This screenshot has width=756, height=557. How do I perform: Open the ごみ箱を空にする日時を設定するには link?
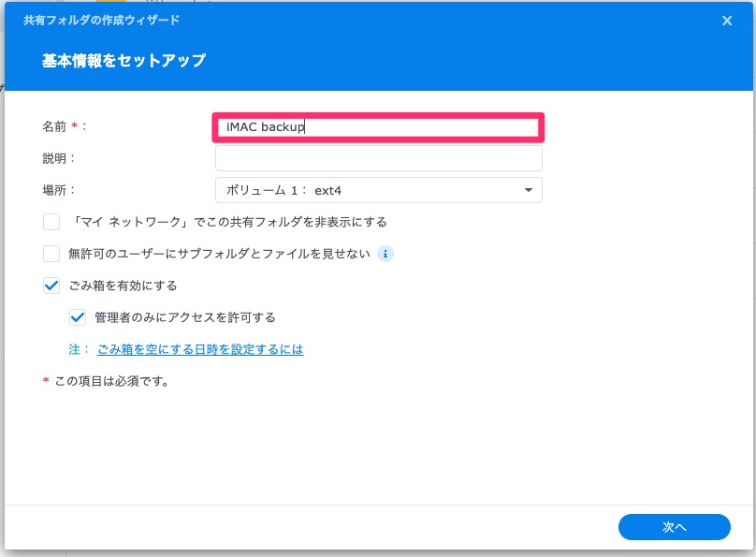200,349
